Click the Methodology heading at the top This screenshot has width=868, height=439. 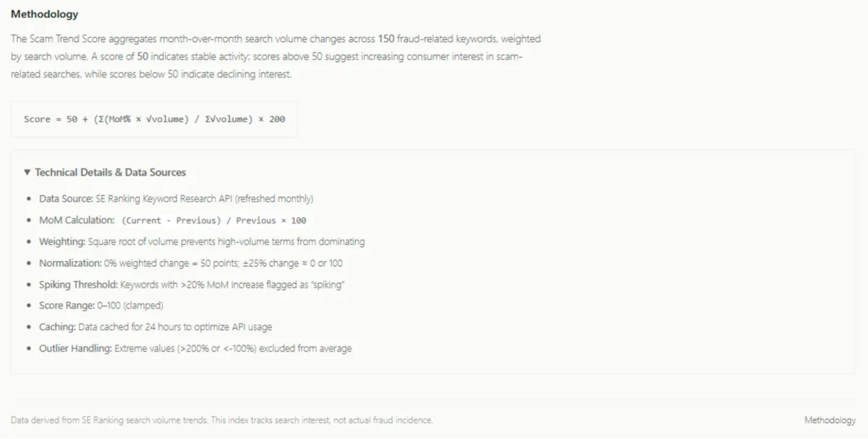tap(44, 13)
